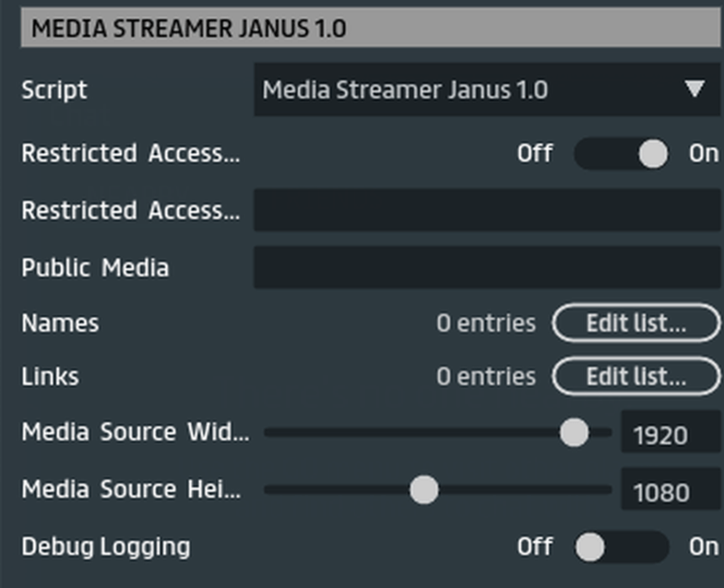
Task: Click the Media Source Width slider track
Action: tap(407, 433)
